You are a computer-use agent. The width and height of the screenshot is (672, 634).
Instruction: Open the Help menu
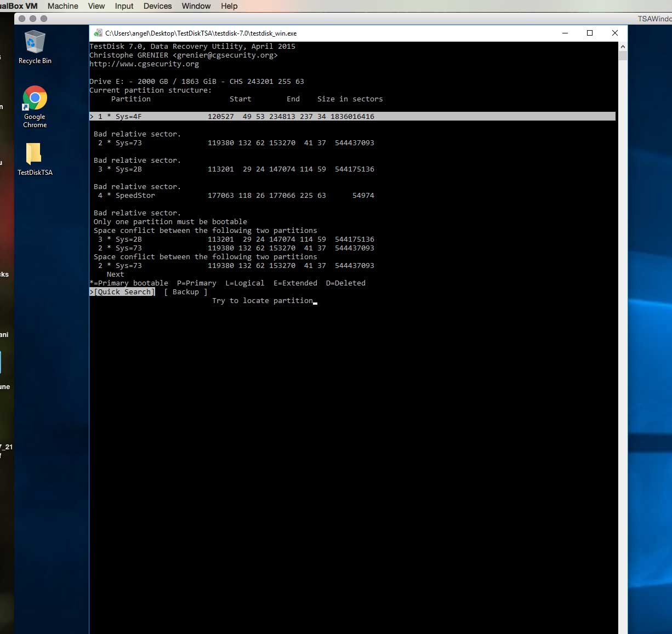point(229,6)
